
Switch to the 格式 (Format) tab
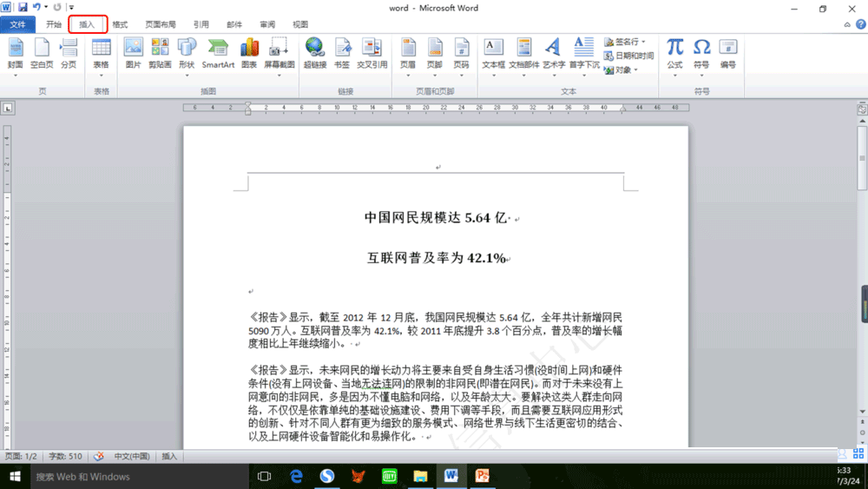[120, 24]
